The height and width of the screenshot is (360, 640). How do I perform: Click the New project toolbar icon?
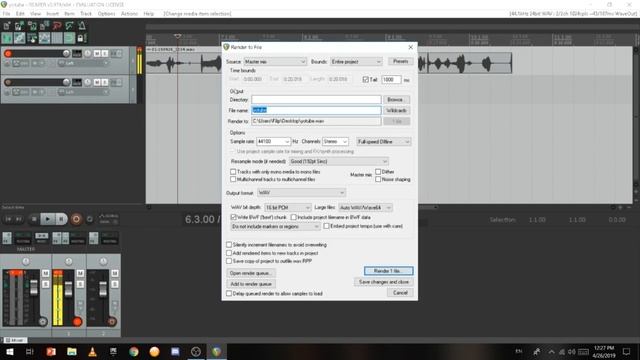pyautogui.click(x=7, y=26)
